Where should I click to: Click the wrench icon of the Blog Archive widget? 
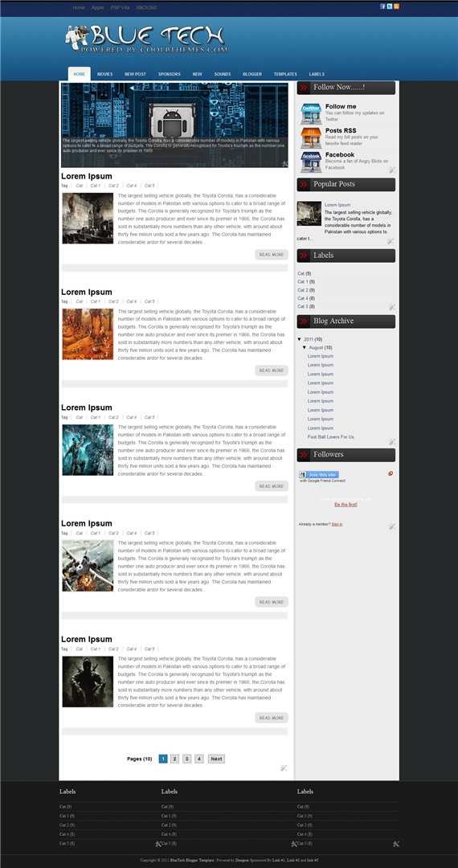pos(391,442)
